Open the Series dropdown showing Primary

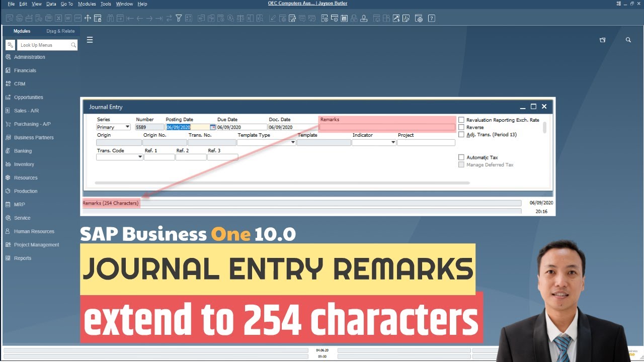tap(113, 127)
